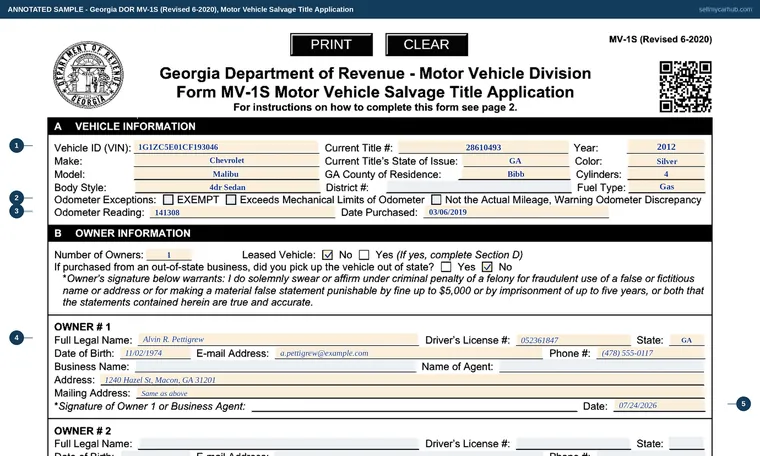
Task: Click Owner 1 Date of Birth field
Action: 156,353
